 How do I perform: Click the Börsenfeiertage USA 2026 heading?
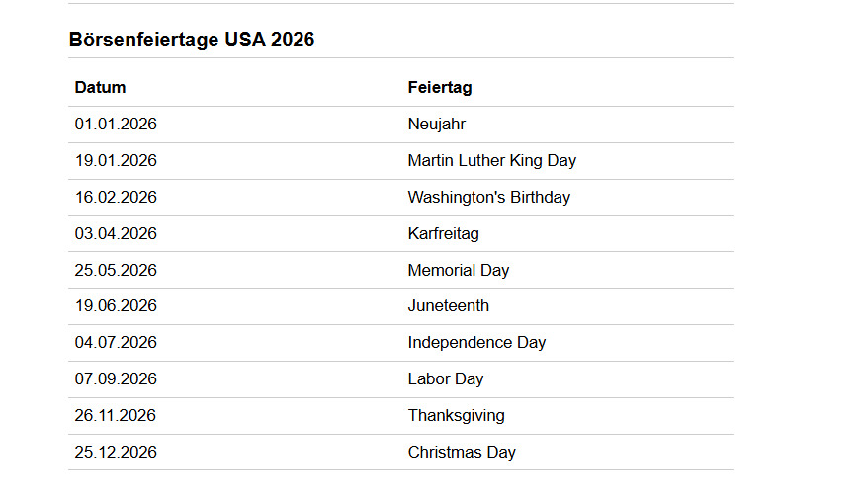coord(192,40)
